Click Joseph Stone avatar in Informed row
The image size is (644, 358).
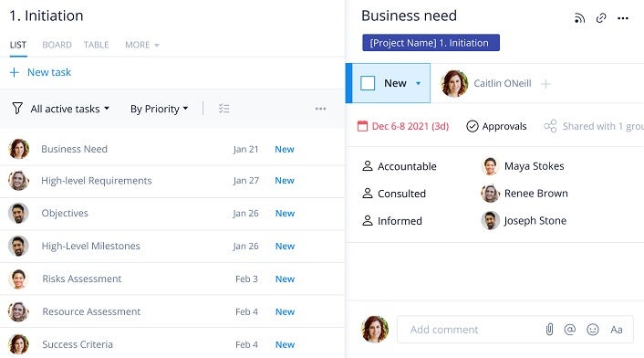490,221
